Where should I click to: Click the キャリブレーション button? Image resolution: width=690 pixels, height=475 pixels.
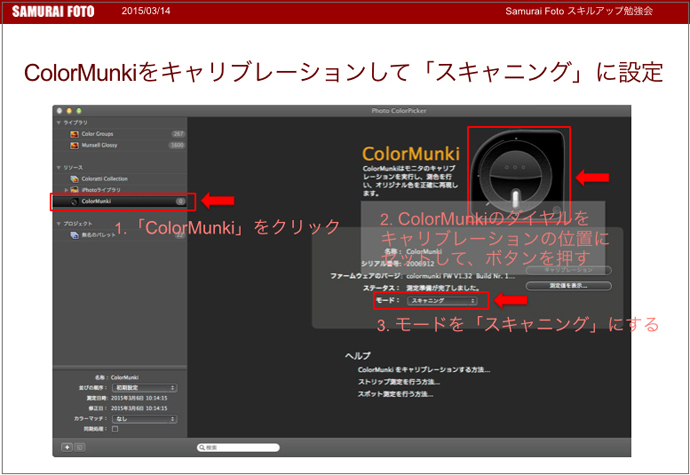point(568,270)
